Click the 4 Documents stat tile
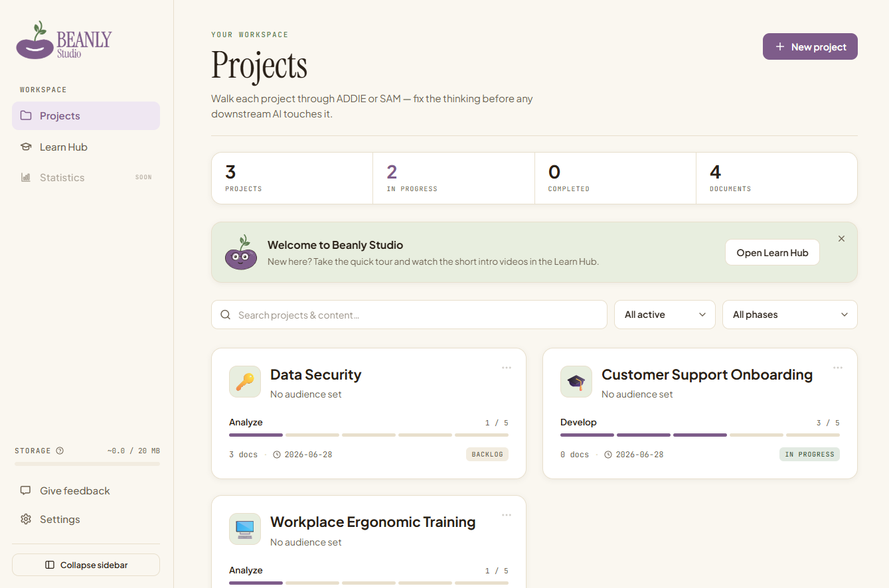The width and height of the screenshot is (889, 588). (x=777, y=178)
